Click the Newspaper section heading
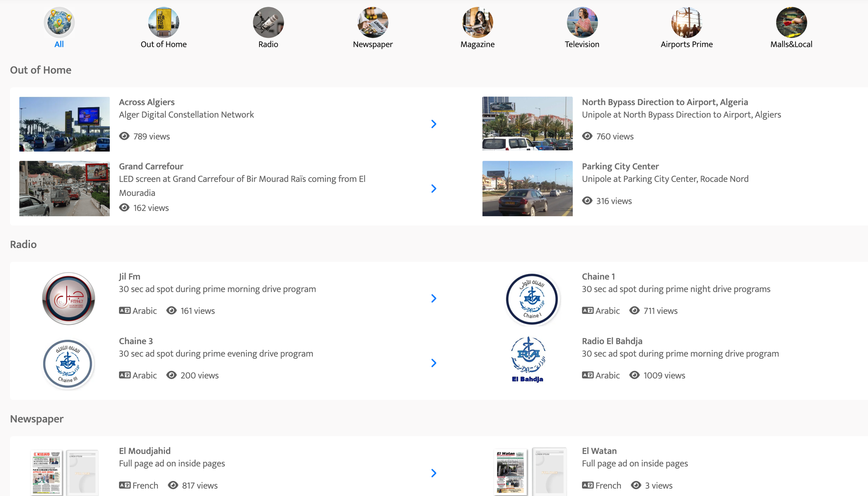Image resolution: width=868 pixels, height=496 pixels. pyautogui.click(x=37, y=419)
